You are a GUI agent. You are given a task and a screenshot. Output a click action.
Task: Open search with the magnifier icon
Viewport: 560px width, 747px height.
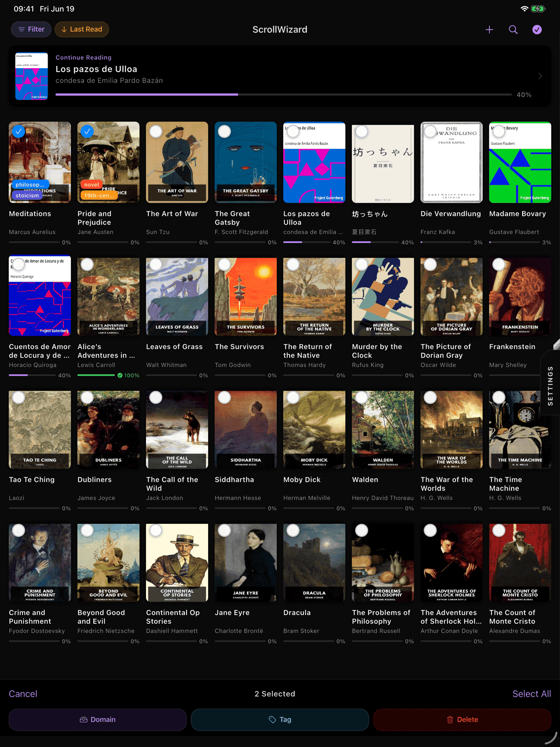[513, 29]
